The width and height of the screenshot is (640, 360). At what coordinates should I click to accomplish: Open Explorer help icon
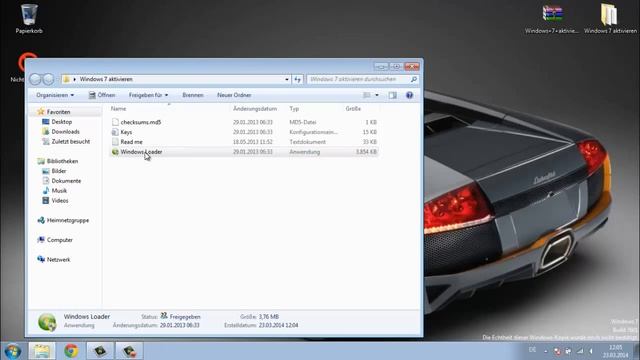(409, 95)
